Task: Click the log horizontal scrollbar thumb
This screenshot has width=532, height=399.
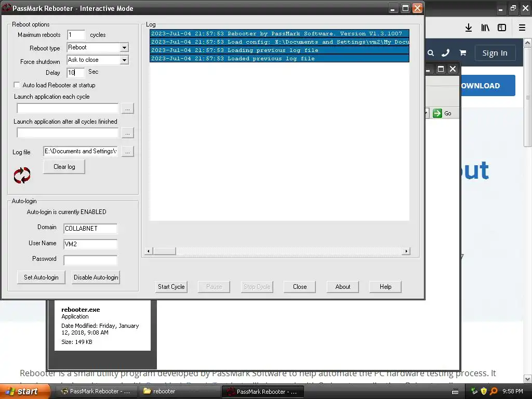Action: click(165, 251)
